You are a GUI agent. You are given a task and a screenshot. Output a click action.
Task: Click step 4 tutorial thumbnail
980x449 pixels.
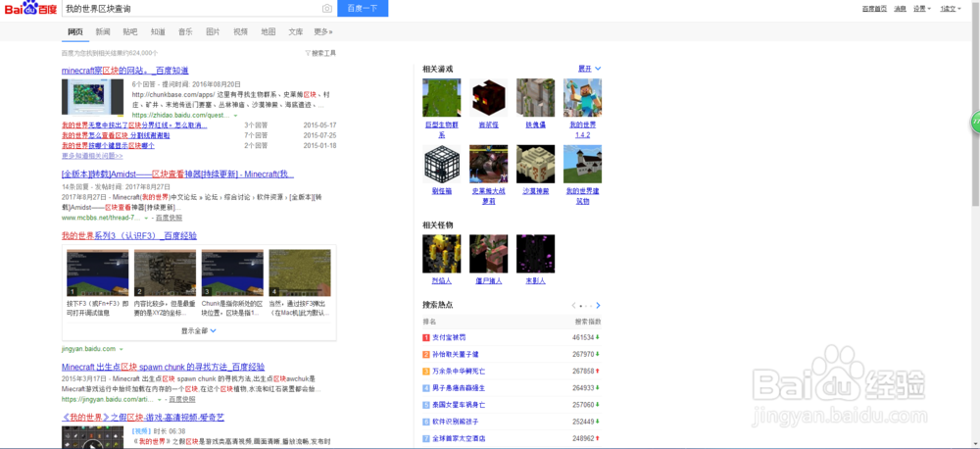point(300,273)
